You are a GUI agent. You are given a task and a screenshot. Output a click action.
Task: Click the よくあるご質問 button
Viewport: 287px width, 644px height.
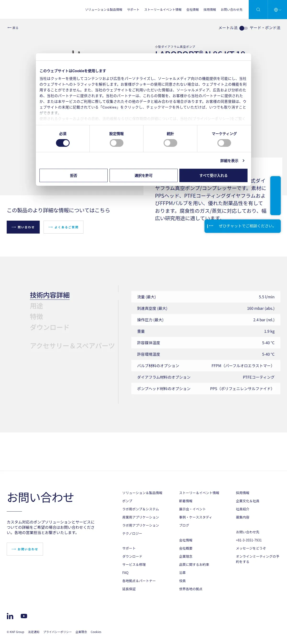click(63, 227)
